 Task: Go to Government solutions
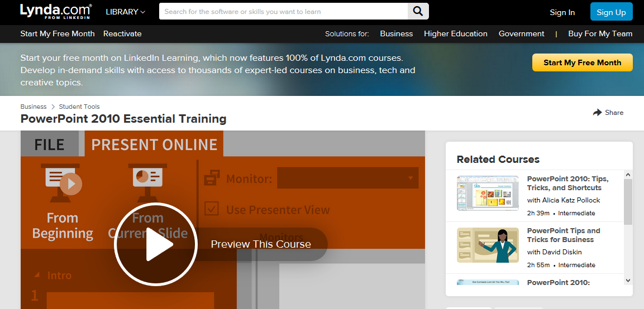point(521,33)
